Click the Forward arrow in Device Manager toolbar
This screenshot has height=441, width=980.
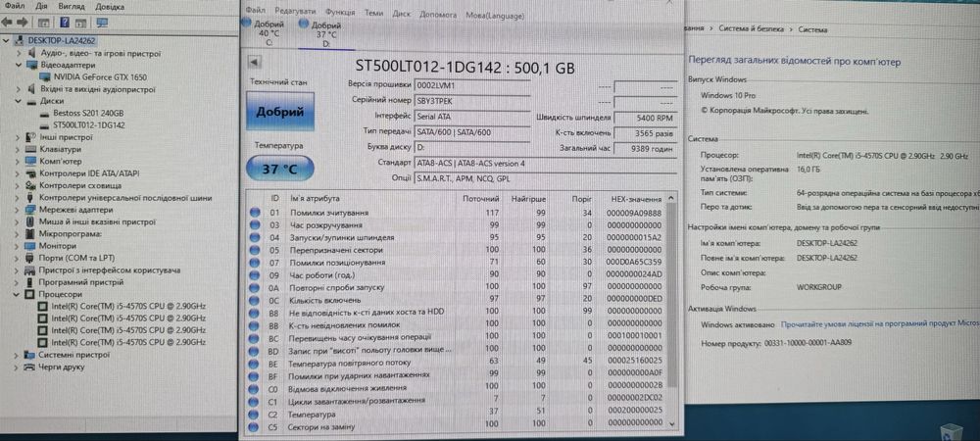(24, 23)
